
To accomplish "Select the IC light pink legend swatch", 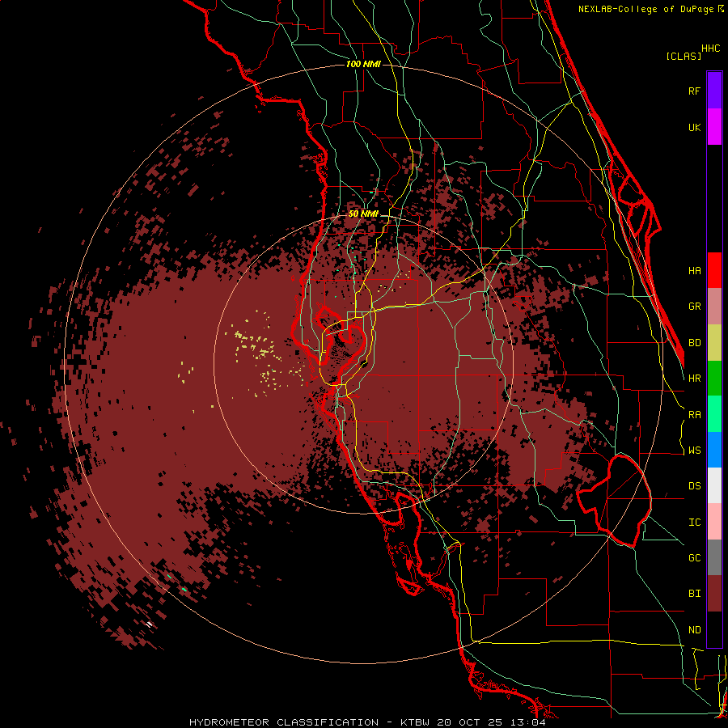I will point(714,522).
